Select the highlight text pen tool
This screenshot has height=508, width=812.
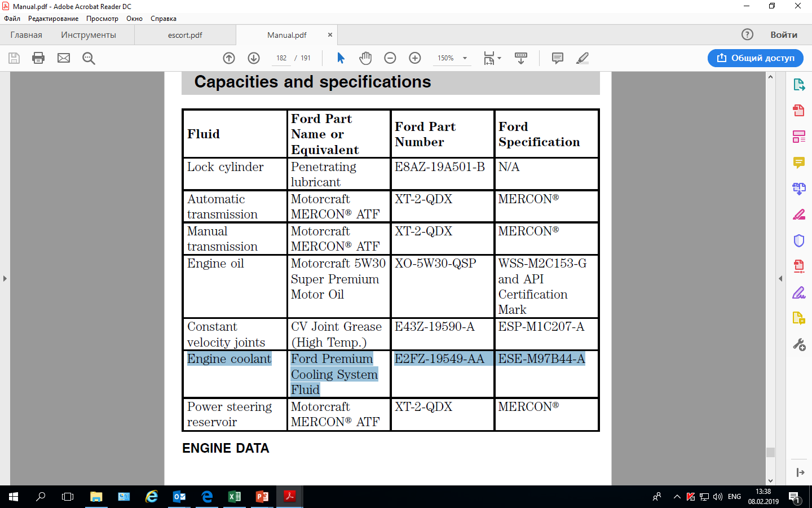(582, 58)
